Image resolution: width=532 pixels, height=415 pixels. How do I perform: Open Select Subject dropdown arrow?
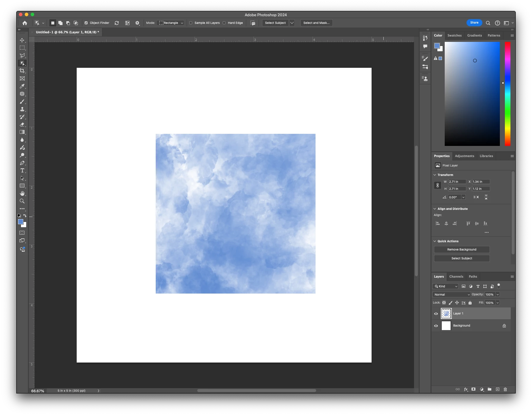coord(292,23)
